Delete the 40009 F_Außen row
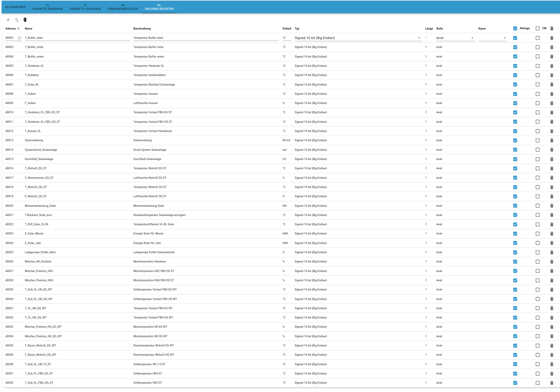The width and height of the screenshot is (560, 392). (x=552, y=103)
